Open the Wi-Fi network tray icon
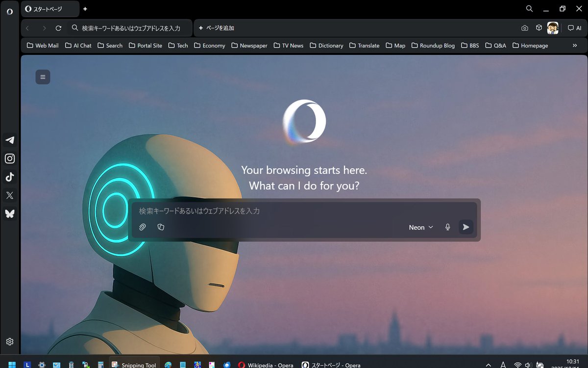This screenshot has width=588, height=368. tap(517, 365)
